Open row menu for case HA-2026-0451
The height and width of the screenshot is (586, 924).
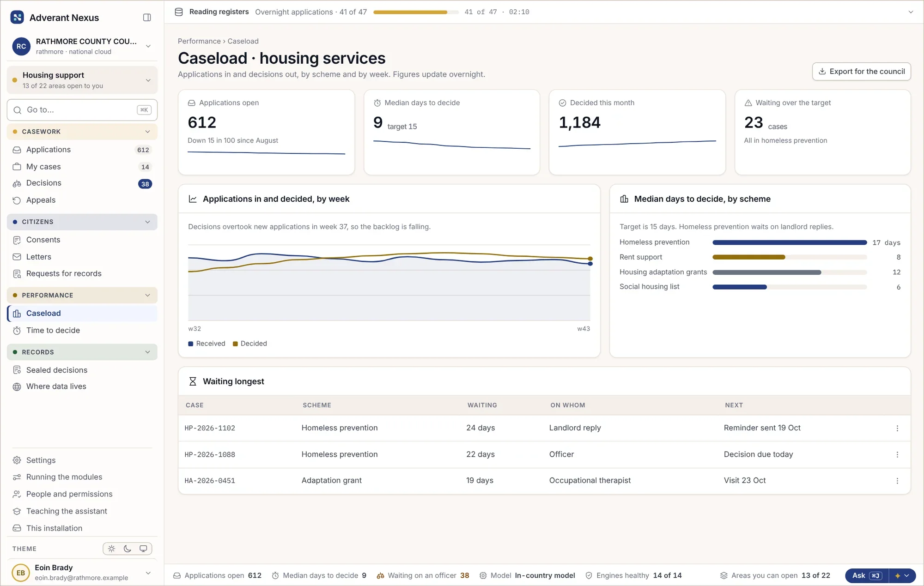[x=897, y=481]
